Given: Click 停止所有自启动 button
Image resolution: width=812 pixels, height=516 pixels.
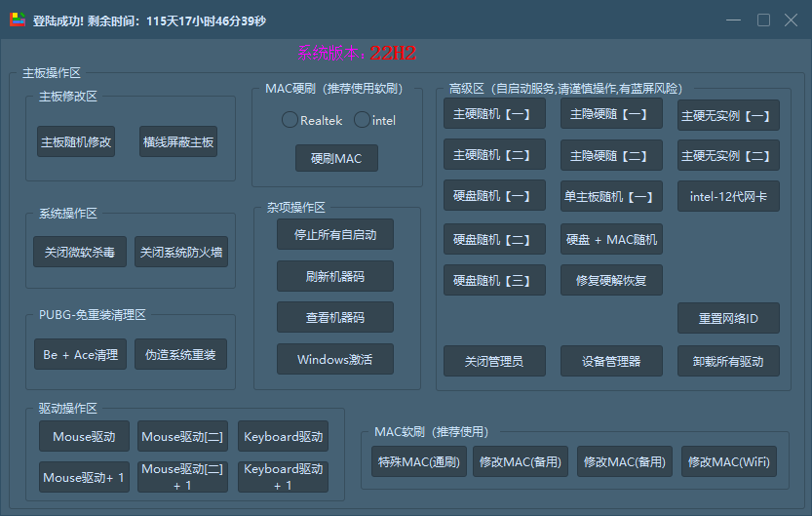Looking at the screenshot, I should tap(335, 235).
